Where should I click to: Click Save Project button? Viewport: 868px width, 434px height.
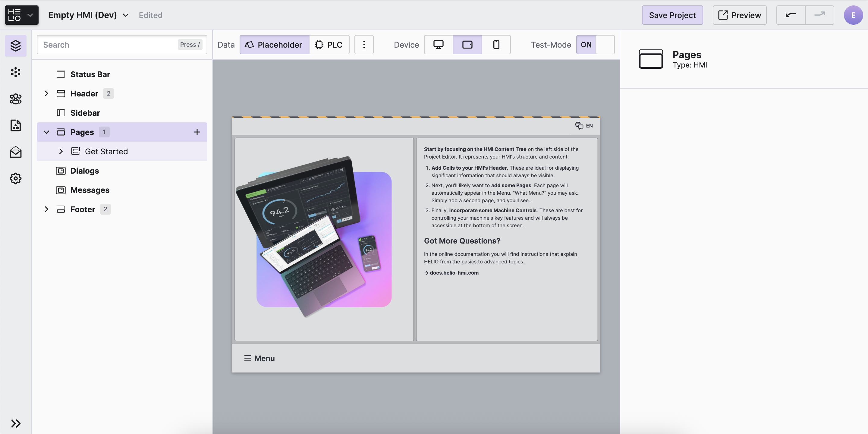point(672,15)
